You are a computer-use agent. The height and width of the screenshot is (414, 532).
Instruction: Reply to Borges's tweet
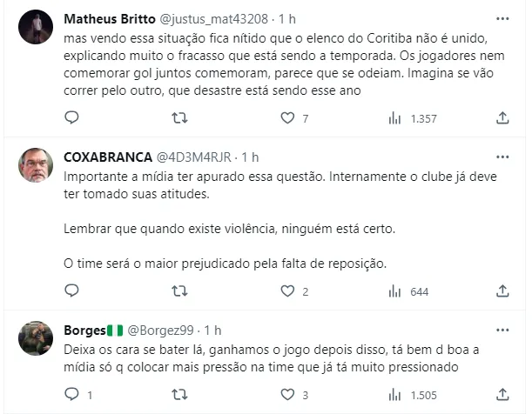[72, 395]
